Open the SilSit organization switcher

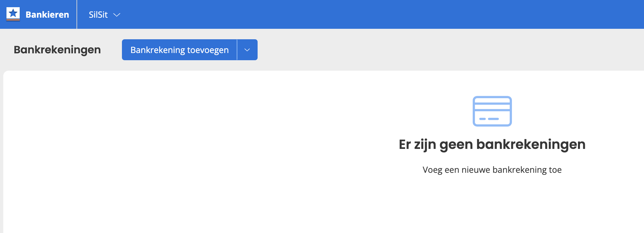point(98,15)
